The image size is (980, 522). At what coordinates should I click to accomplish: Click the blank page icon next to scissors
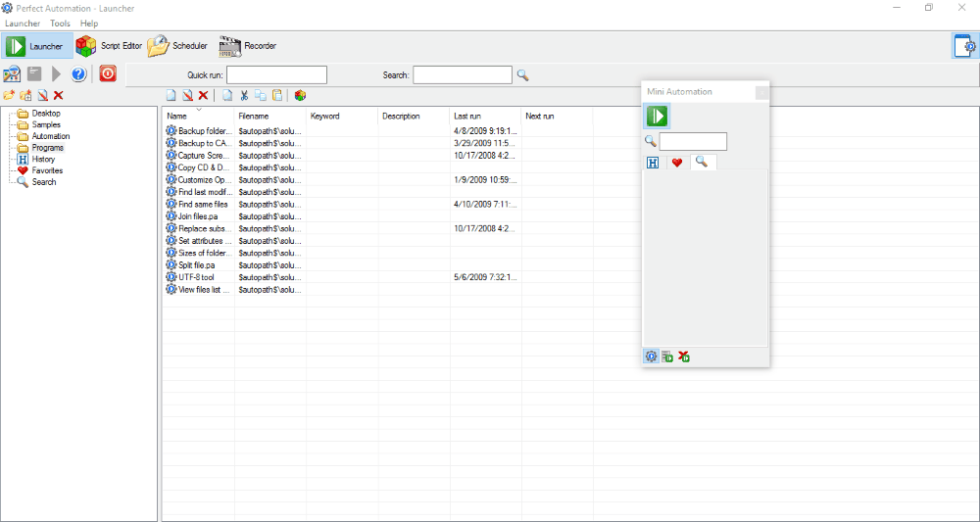[228, 96]
